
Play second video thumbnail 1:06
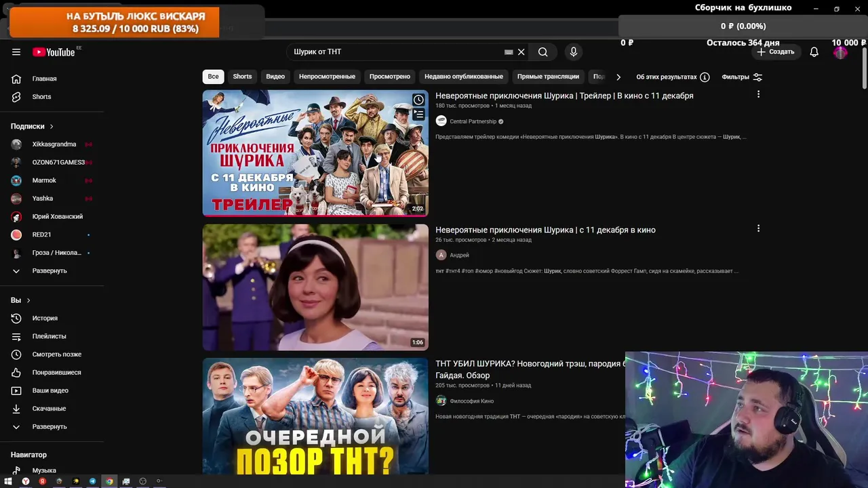(x=315, y=287)
